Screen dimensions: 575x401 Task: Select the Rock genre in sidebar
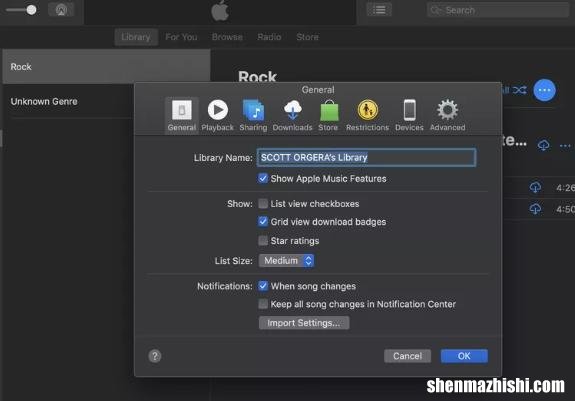click(x=106, y=67)
